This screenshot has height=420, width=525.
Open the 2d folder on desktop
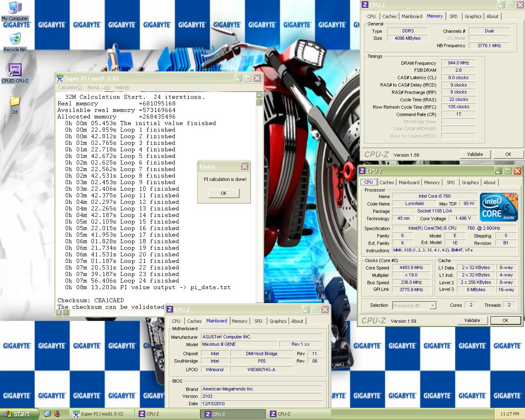click(x=15, y=105)
